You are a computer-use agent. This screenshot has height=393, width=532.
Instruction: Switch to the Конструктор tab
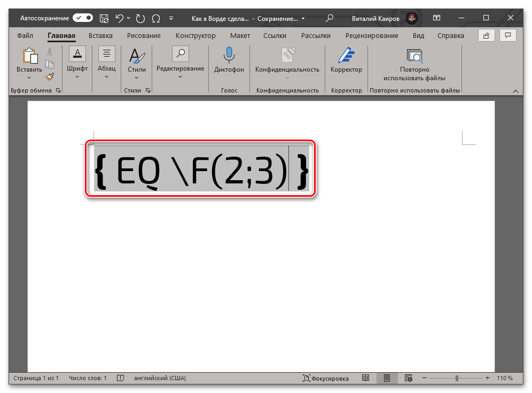pos(195,35)
